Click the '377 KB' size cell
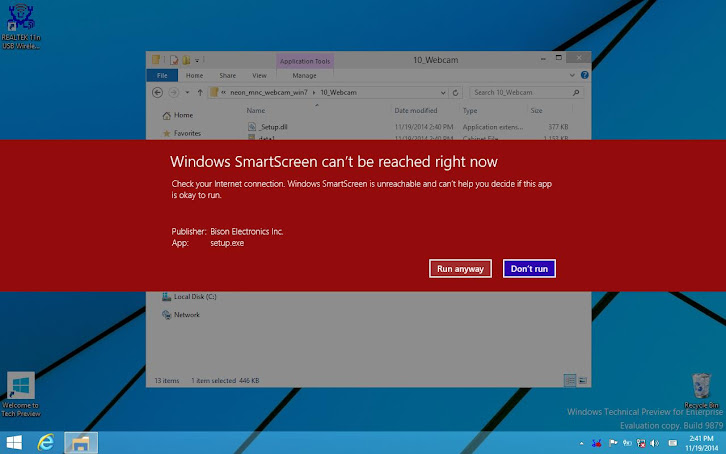This screenshot has height=454, width=726. pos(558,127)
